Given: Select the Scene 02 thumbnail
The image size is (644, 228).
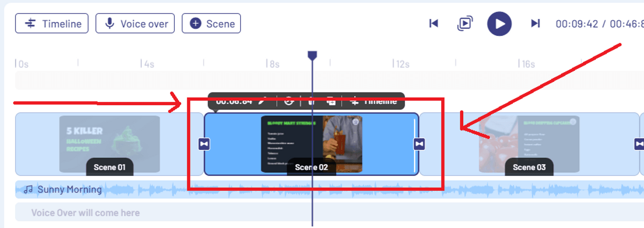Looking at the screenshot, I should click(x=311, y=144).
